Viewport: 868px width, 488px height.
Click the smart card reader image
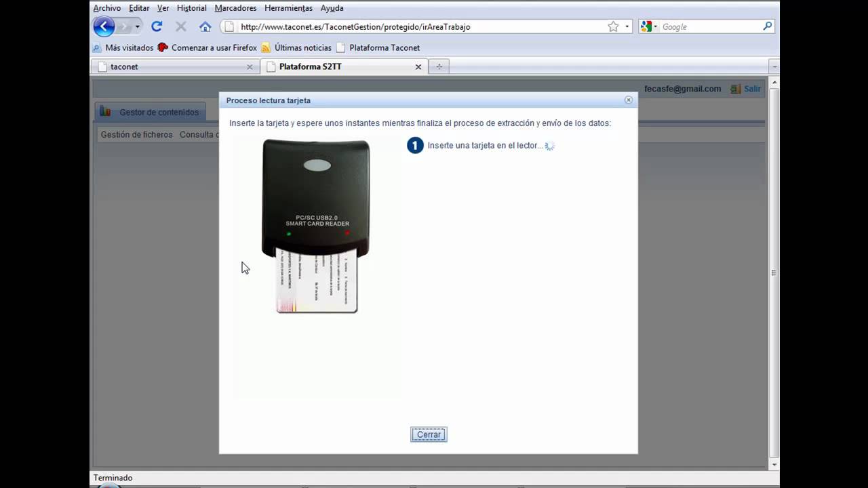pos(316,226)
